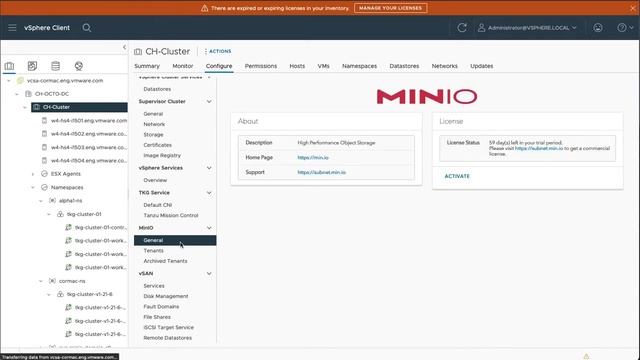Click the alarm warning icon in status bar
Screen dimensions: 640x360
pyautogui.click(x=586, y=356)
